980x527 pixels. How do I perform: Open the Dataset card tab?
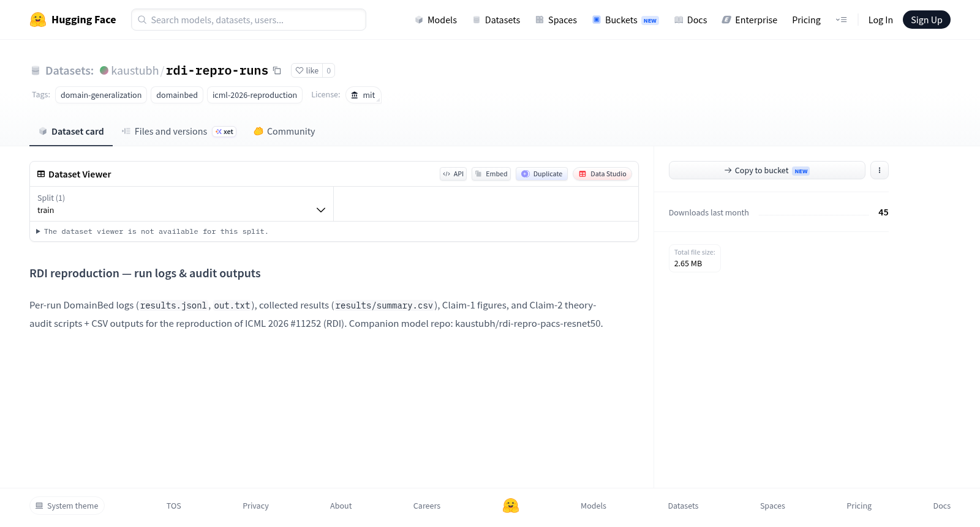(71, 132)
